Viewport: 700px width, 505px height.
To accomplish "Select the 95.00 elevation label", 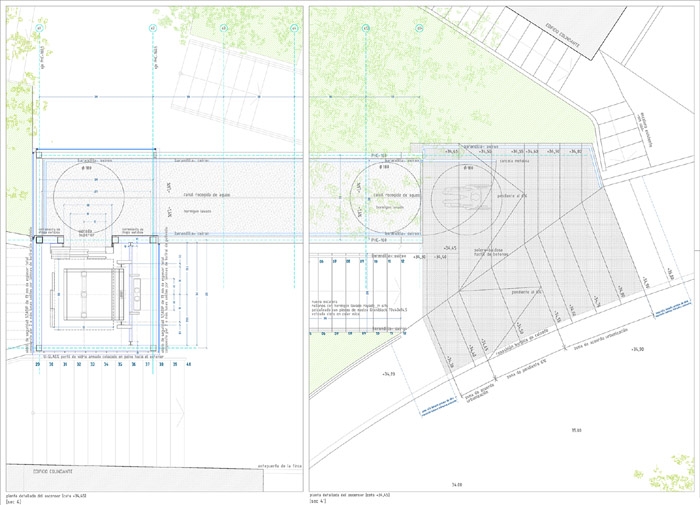I will [x=576, y=430].
